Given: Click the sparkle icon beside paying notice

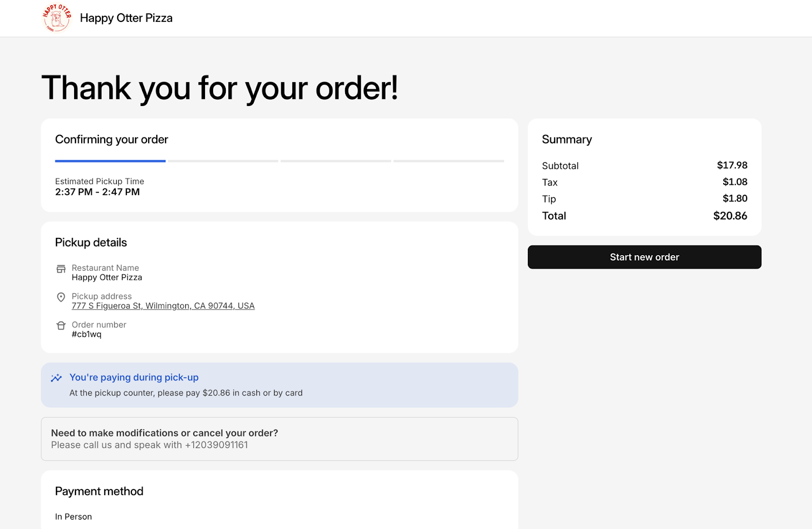Looking at the screenshot, I should [56, 378].
